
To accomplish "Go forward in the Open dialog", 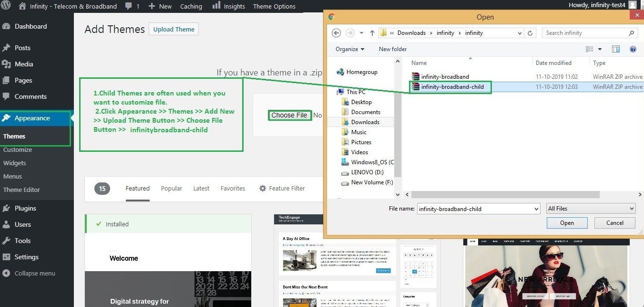I will pos(350,33).
